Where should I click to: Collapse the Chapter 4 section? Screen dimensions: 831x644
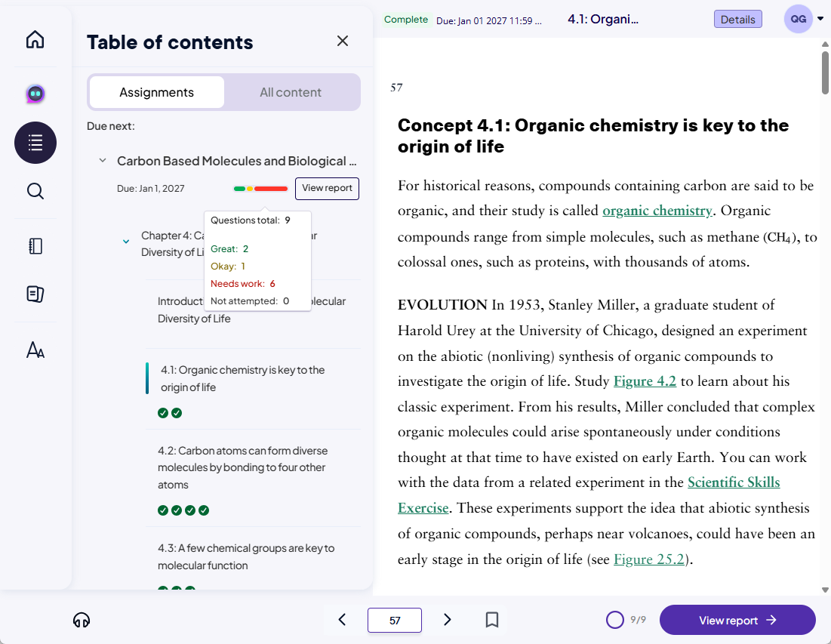[126, 242]
